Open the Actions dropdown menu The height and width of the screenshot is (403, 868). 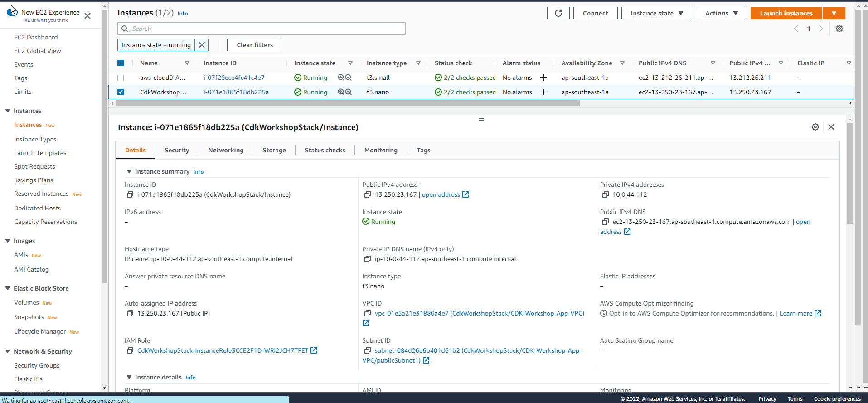click(x=721, y=13)
